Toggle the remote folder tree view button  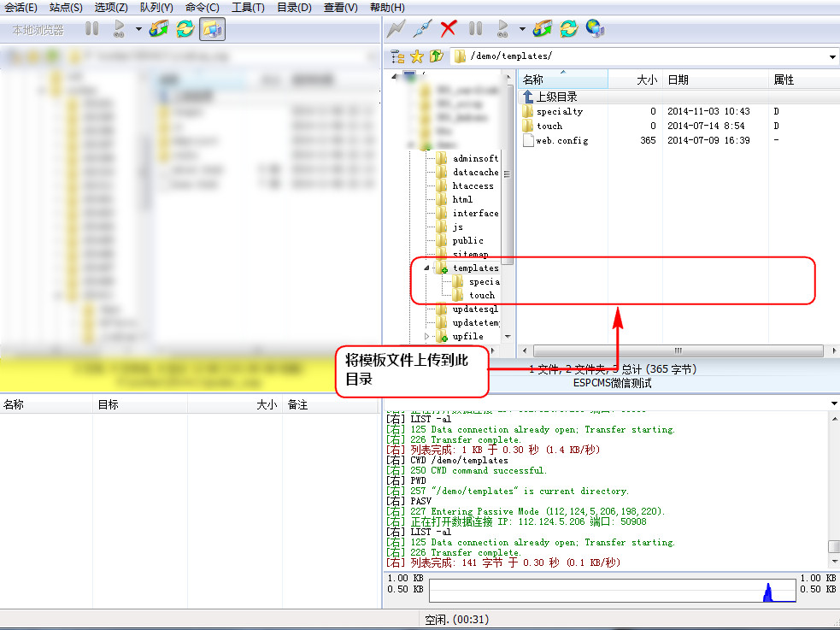coord(397,56)
